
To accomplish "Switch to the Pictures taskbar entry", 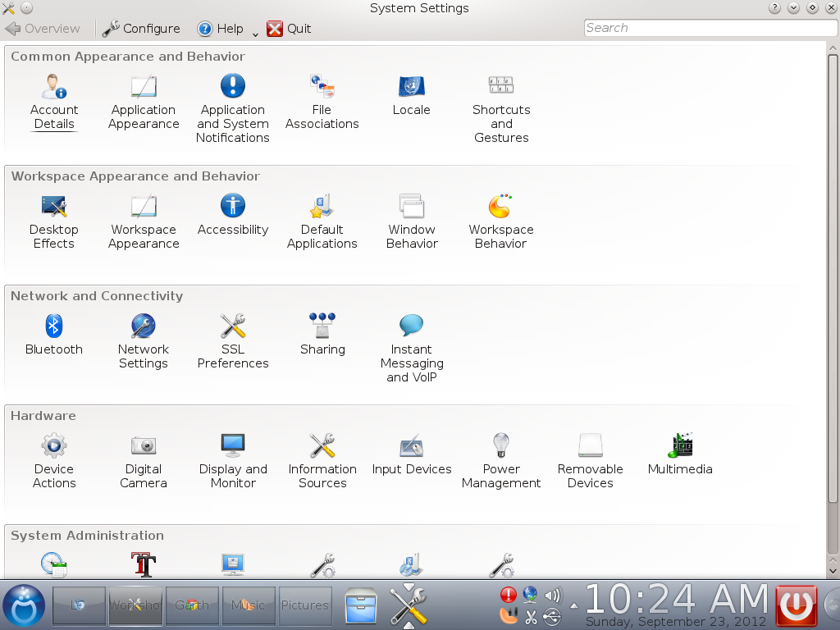I will (x=305, y=605).
